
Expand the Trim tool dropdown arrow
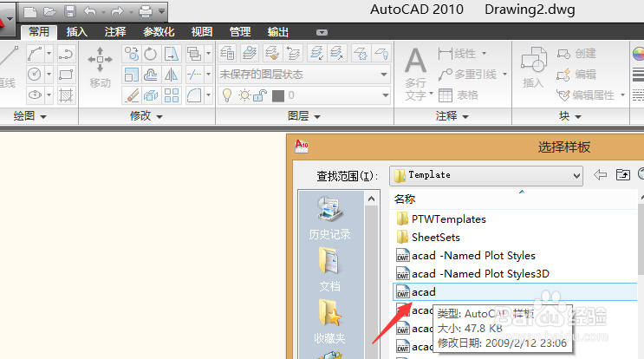click(209, 75)
